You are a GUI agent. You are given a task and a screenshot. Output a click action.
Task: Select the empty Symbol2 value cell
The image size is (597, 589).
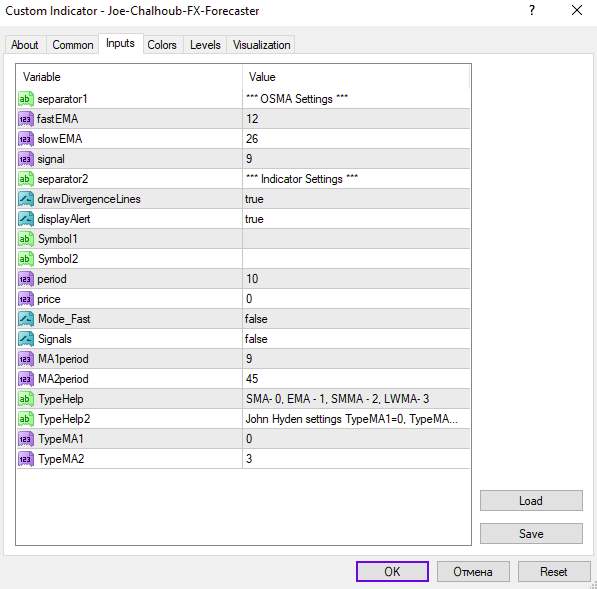pos(356,259)
